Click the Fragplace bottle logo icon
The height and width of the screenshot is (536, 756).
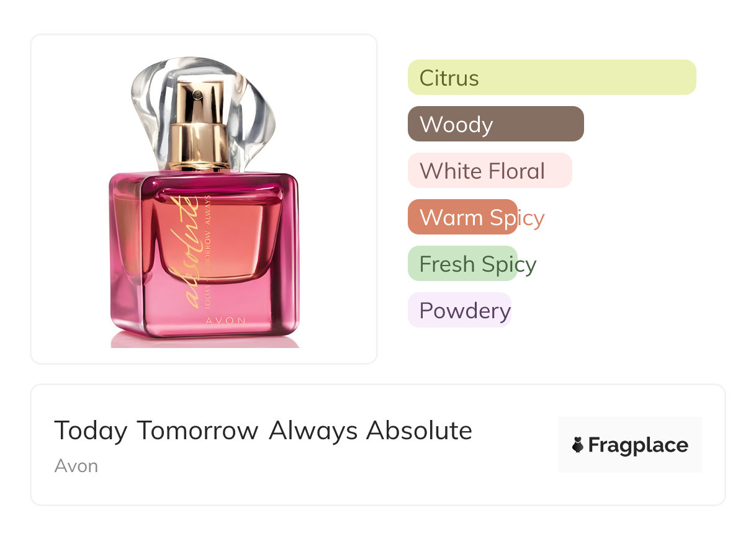[x=578, y=445]
